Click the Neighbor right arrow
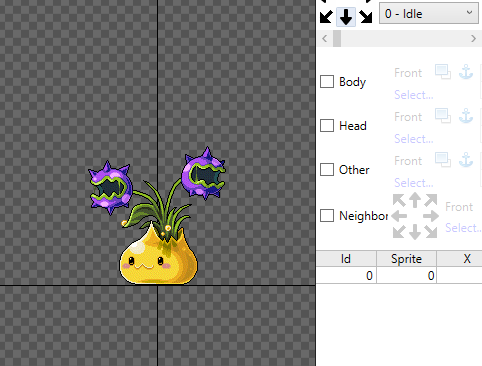This screenshot has height=366, width=482. point(431,216)
